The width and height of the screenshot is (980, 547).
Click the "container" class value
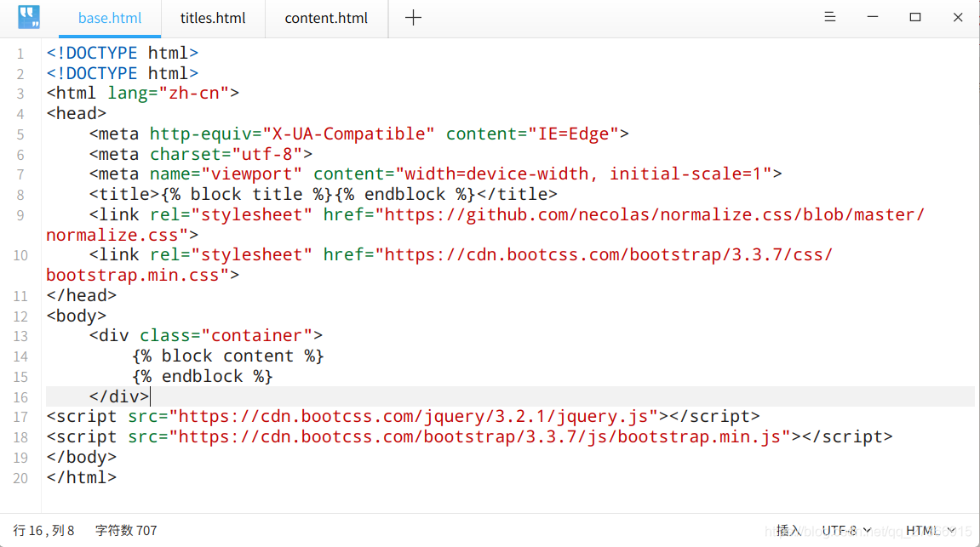point(257,335)
